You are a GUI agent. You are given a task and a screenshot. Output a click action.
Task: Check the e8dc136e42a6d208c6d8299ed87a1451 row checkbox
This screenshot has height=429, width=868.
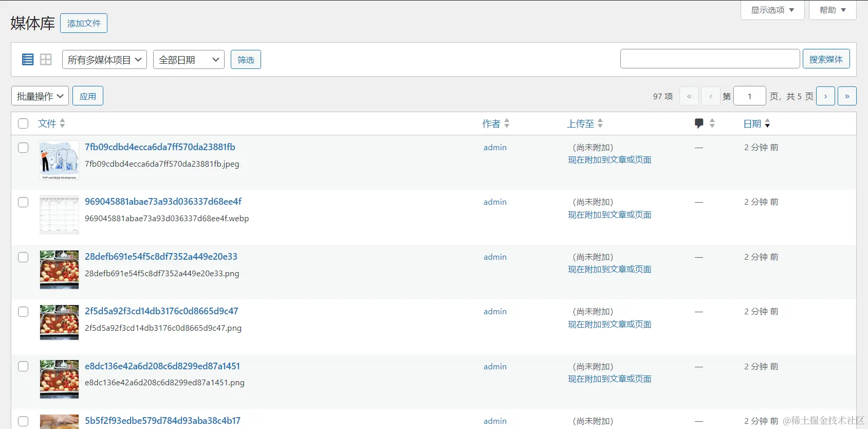(x=23, y=366)
